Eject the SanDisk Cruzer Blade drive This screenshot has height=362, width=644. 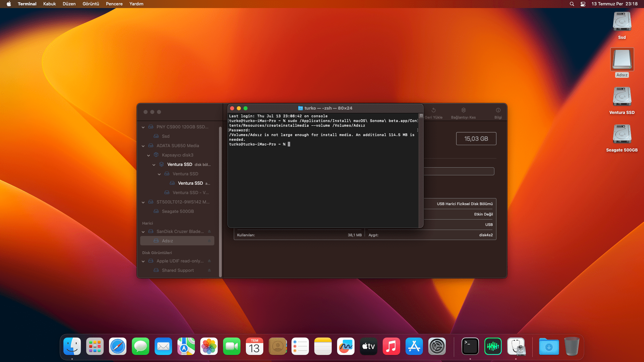click(x=209, y=232)
